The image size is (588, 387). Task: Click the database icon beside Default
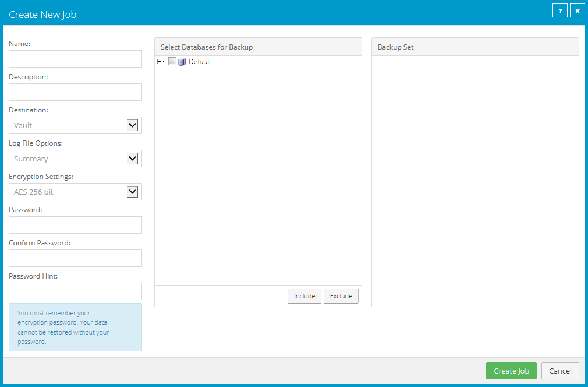pos(182,61)
